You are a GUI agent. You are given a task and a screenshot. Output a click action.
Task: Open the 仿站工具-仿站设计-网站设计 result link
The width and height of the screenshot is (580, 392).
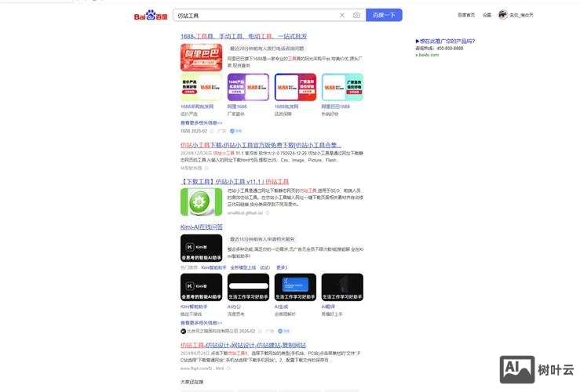coord(243,345)
